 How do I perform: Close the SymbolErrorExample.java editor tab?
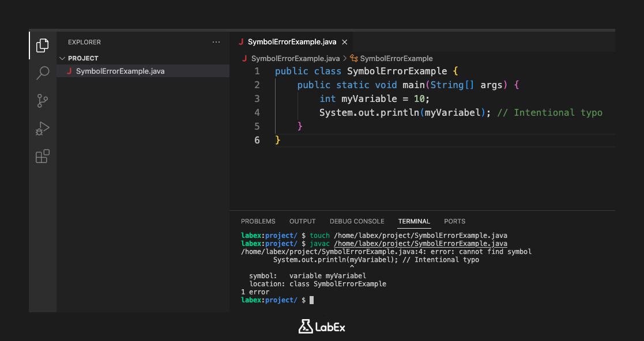(344, 41)
